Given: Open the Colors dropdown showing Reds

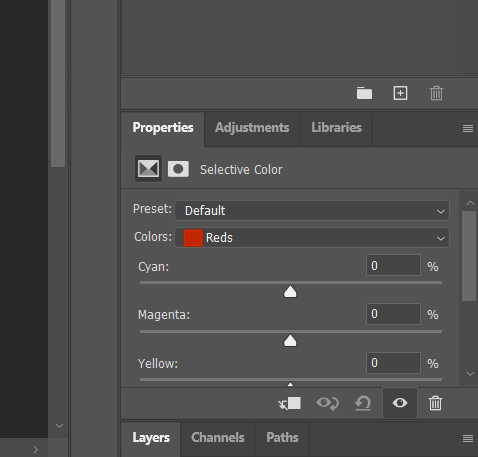Looking at the screenshot, I should coord(312,238).
